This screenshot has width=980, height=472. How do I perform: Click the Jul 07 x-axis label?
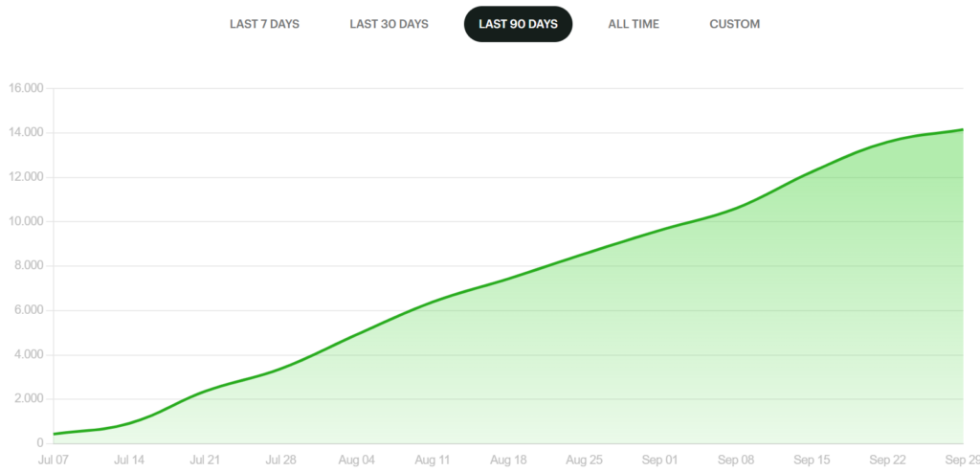tap(54, 461)
